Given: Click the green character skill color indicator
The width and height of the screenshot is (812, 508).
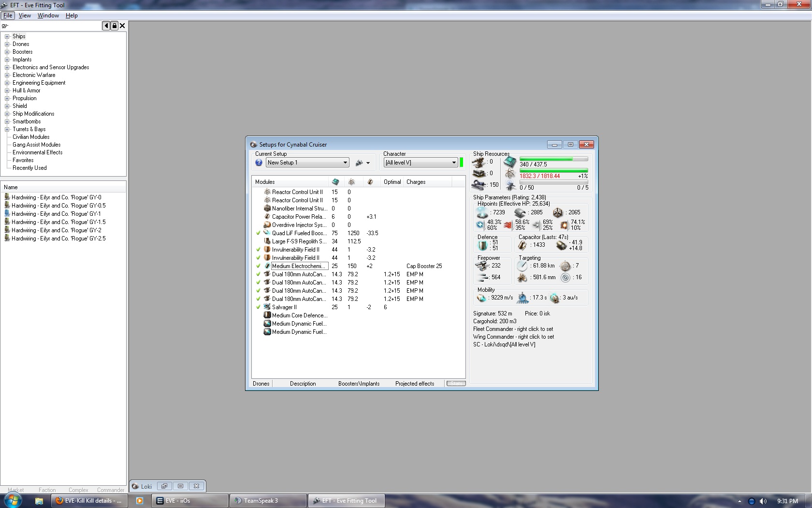Looking at the screenshot, I should [x=462, y=163].
